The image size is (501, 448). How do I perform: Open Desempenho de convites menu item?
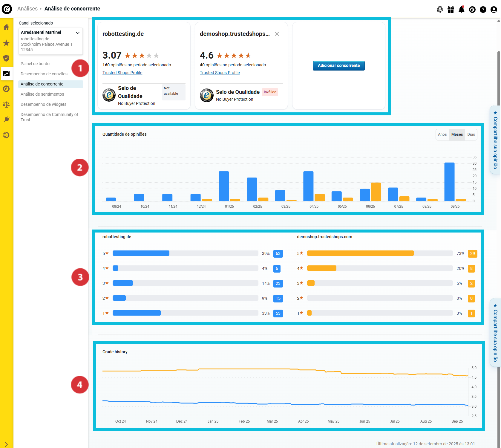coord(44,74)
